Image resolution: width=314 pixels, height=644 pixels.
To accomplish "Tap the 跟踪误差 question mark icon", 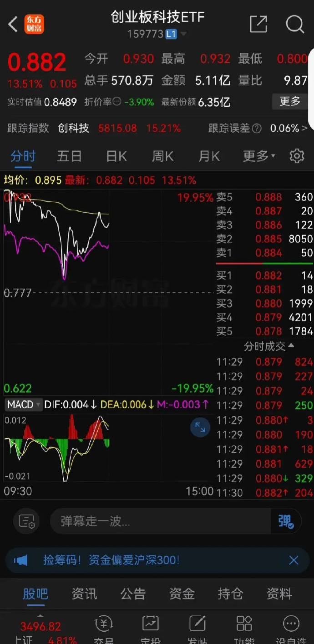I will 257,129.
